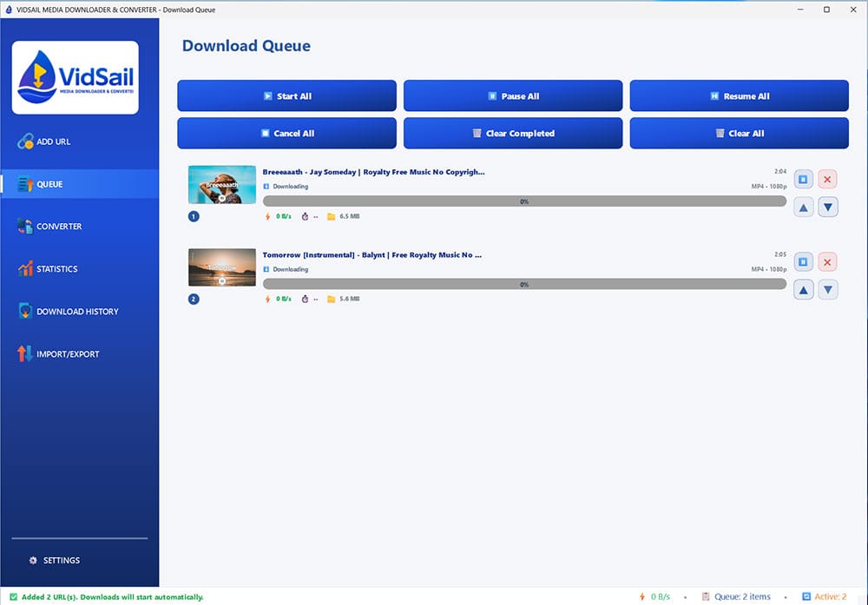Screen dimensions: 868x605
Task: Click the VidSail logo
Action: [x=76, y=77]
